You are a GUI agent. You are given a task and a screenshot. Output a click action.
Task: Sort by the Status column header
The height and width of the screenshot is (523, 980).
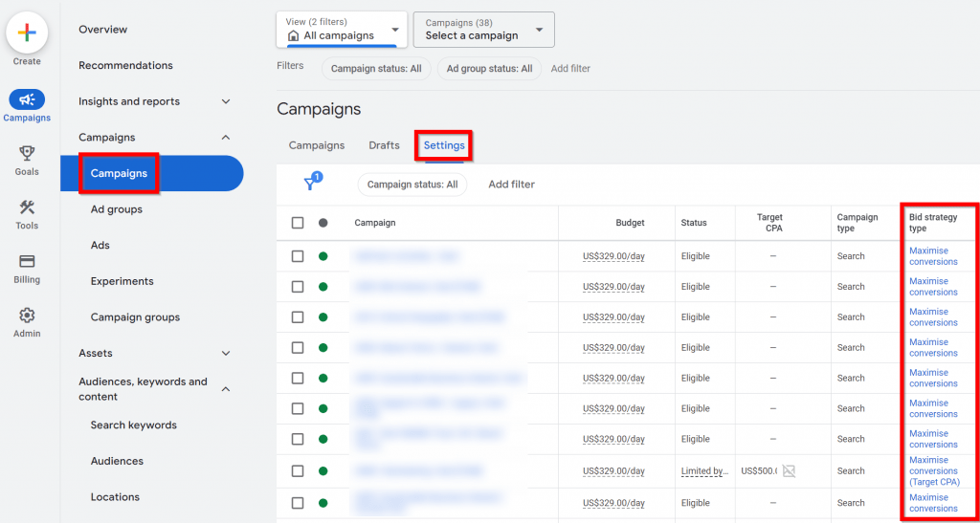tap(694, 223)
